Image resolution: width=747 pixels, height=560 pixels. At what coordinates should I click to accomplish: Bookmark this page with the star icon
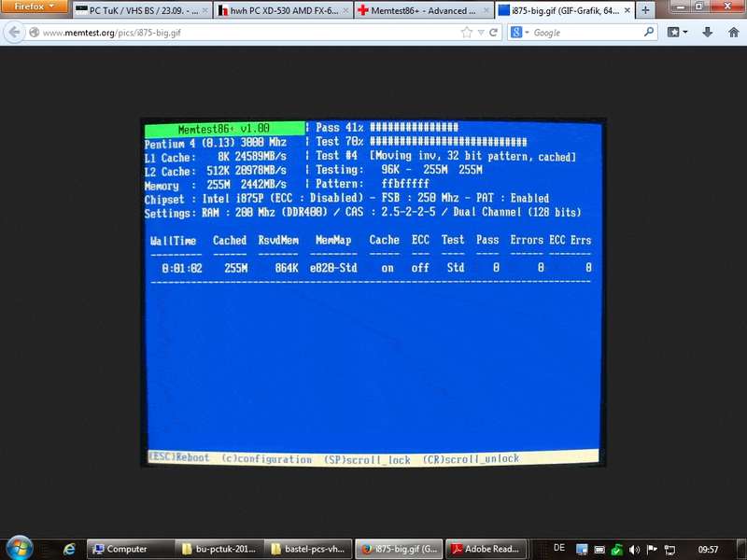click(x=467, y=33)
